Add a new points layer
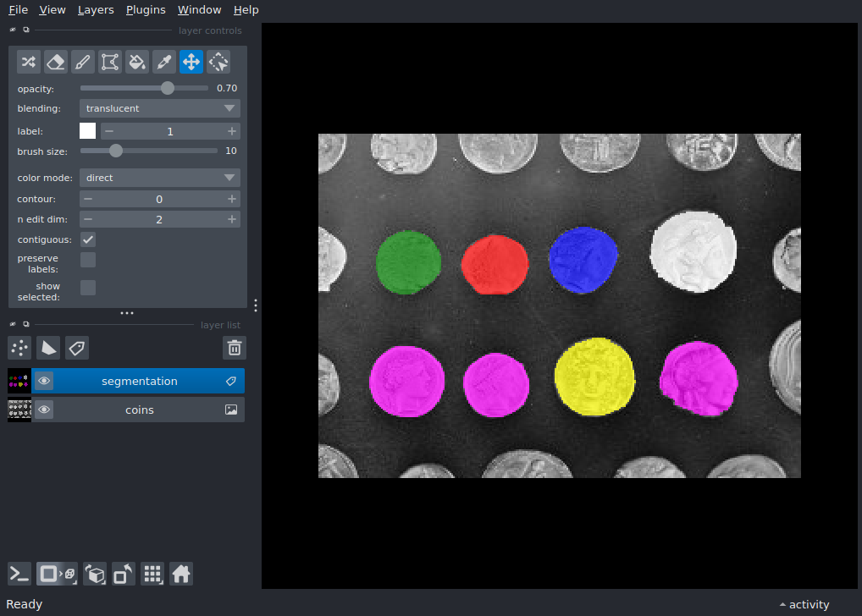Image resolution: width=862 pixels, height=616 pixels. (19, 347)
